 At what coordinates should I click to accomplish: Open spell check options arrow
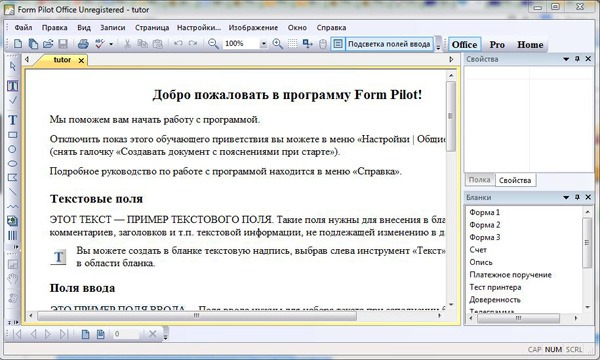pos(111,44)
